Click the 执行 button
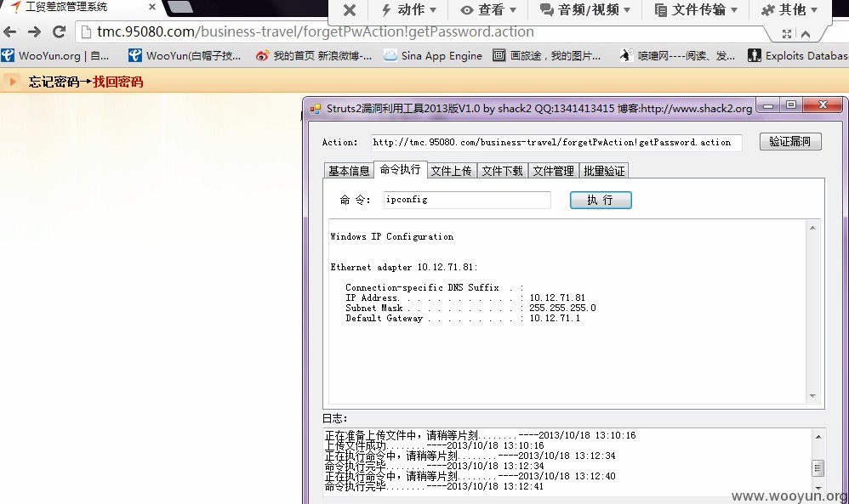Screen dimensions: 849x504 pos(601,200)
